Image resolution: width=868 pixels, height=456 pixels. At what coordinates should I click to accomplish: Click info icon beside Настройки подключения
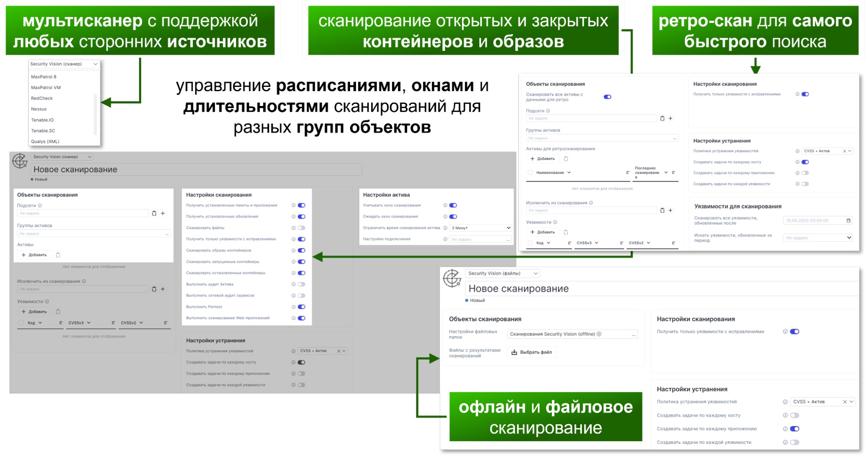[x=445, y=239]
